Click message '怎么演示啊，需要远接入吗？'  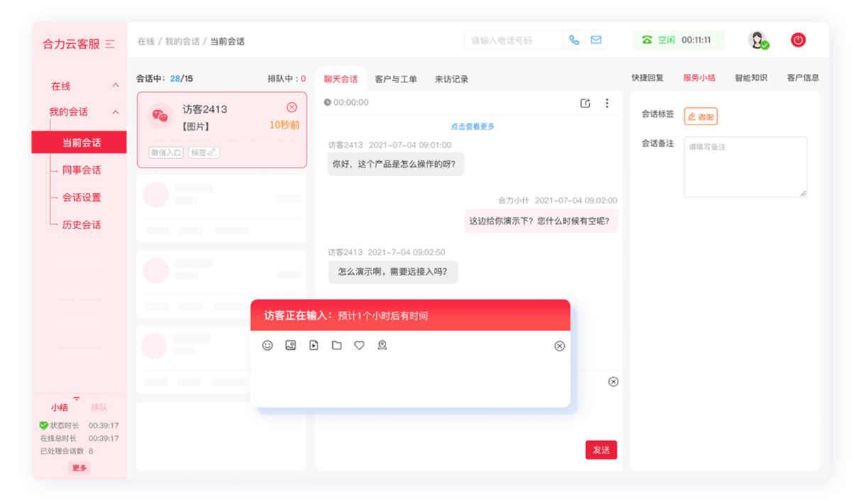(x=393, y=271)
